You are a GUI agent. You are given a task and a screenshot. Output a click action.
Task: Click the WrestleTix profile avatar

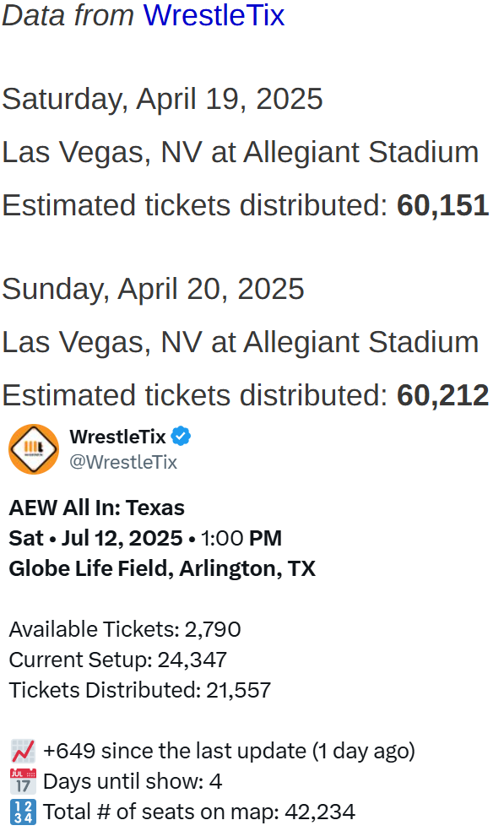pyautogui.click(x=34, y=449)
